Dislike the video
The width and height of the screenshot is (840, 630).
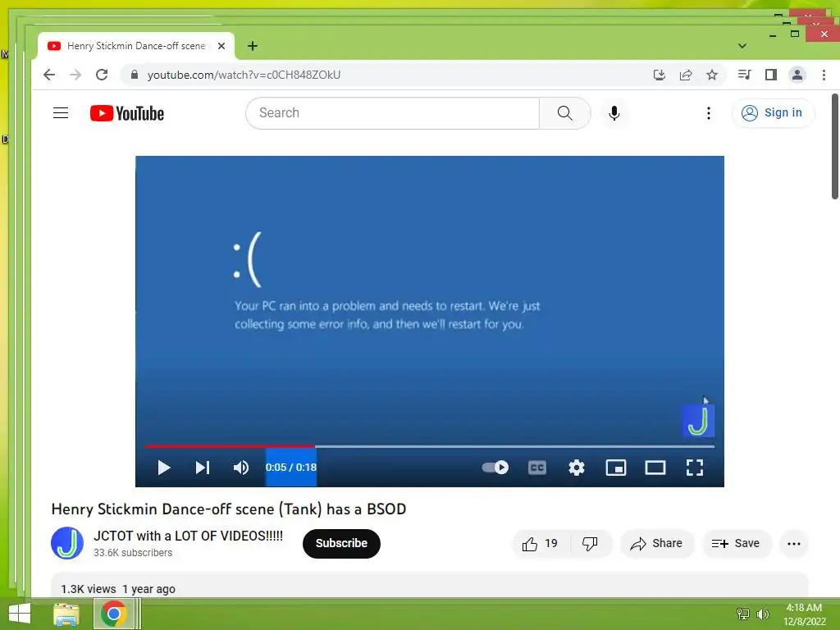(x=590, y=544)
